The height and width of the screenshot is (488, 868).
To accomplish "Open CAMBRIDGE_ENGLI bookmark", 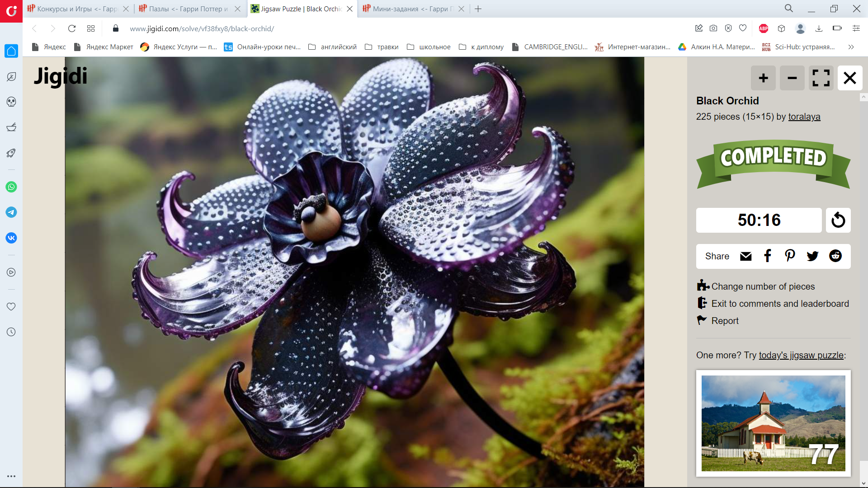I will (x=550, y=47).
